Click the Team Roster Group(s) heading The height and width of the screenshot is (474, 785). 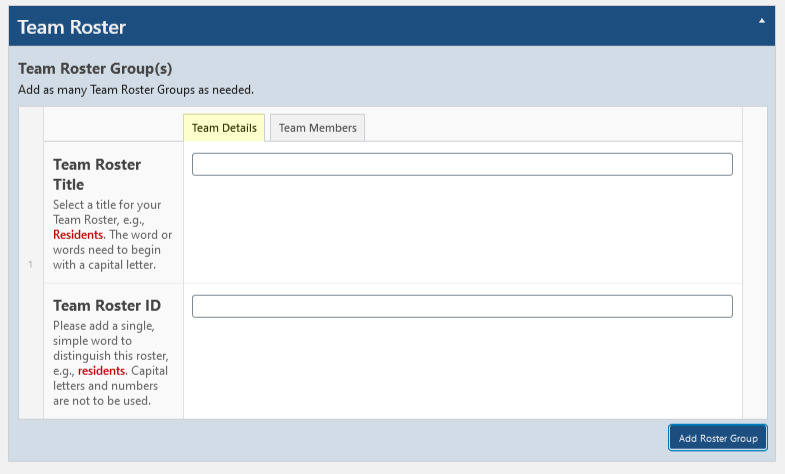[x=95, y=69]
